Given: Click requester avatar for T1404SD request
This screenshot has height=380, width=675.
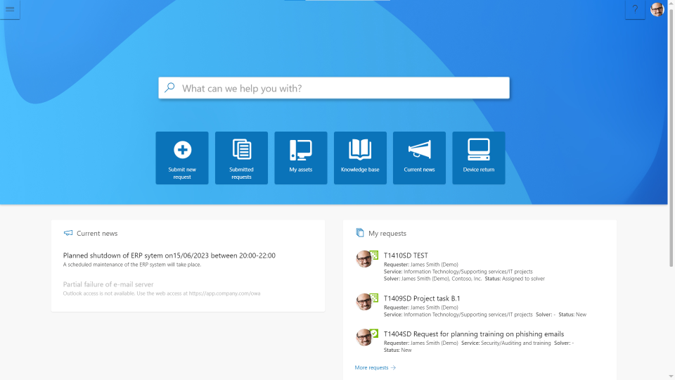Looking at the screenshot, I should tap(364, 337).
